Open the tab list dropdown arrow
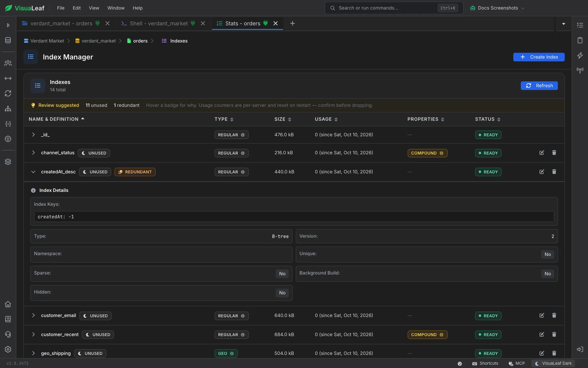The image size is (588, 368). pyautogui.click(x=563, y=24)
